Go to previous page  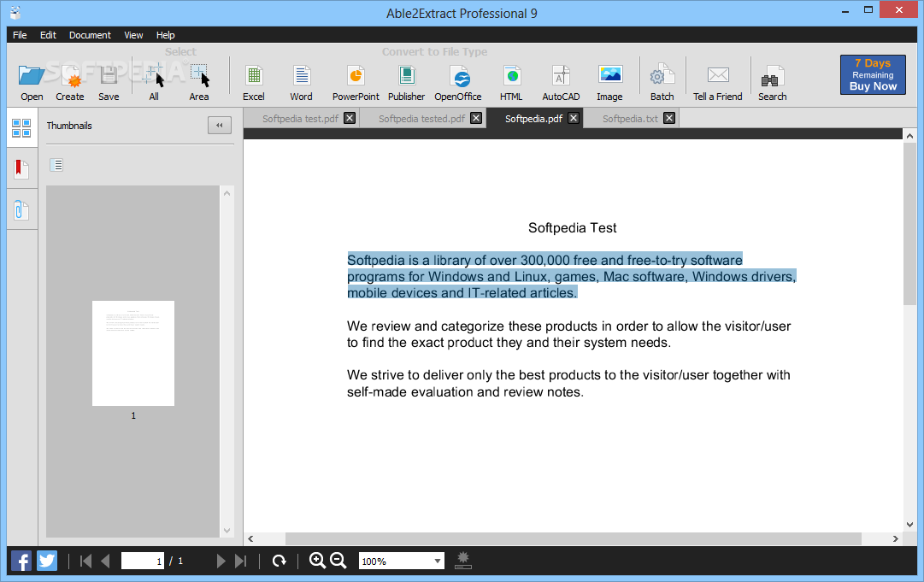point(105,561)
